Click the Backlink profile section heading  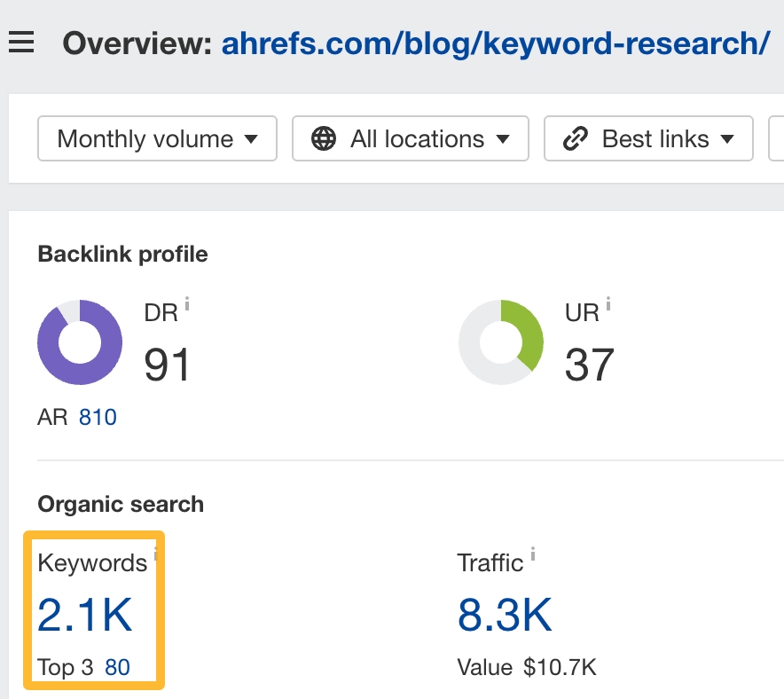coord(122,254)
